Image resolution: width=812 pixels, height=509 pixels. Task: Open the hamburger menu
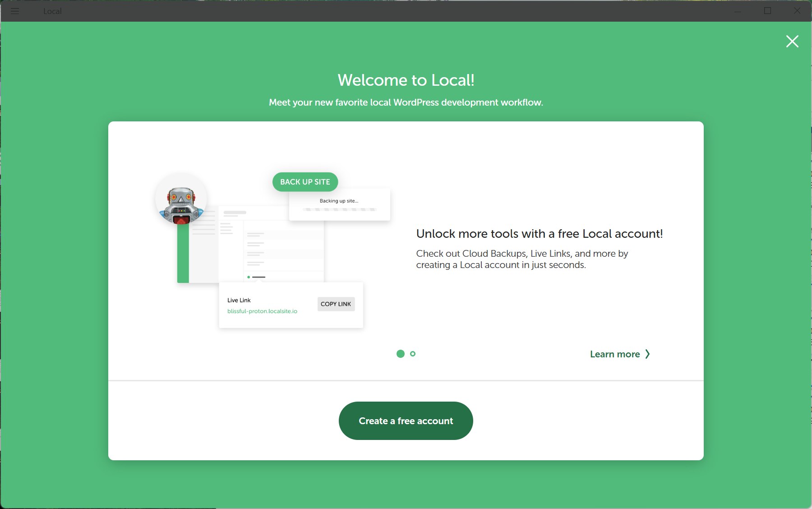point(15,11)
